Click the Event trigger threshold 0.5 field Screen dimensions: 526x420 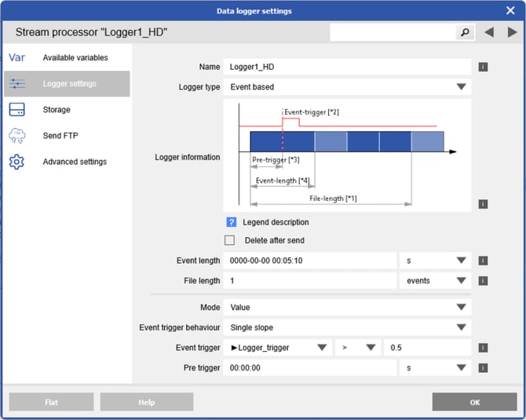tap(427, 348)
